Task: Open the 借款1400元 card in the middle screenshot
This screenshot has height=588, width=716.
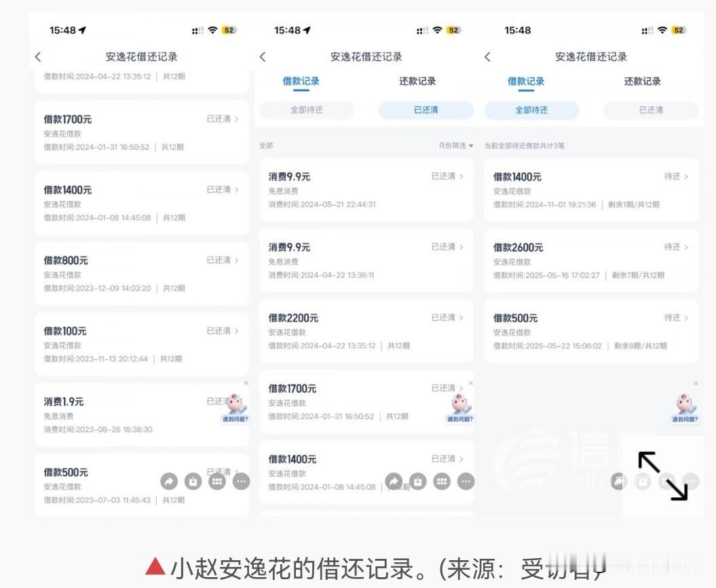Action: click(366, 472)
